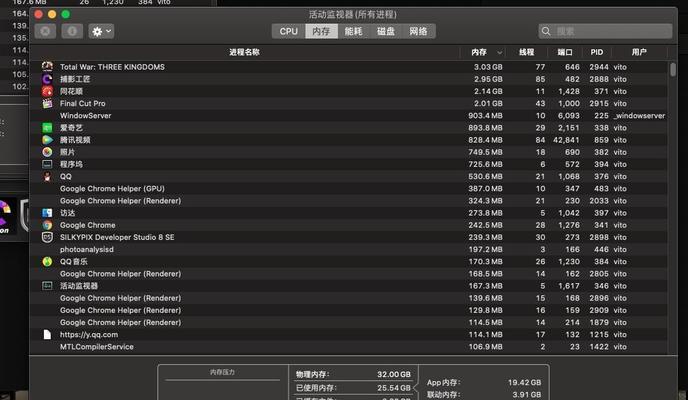Sort by 线程 threads column header
This screenshot has width=688, height=400.
click(x=527, y=52)
